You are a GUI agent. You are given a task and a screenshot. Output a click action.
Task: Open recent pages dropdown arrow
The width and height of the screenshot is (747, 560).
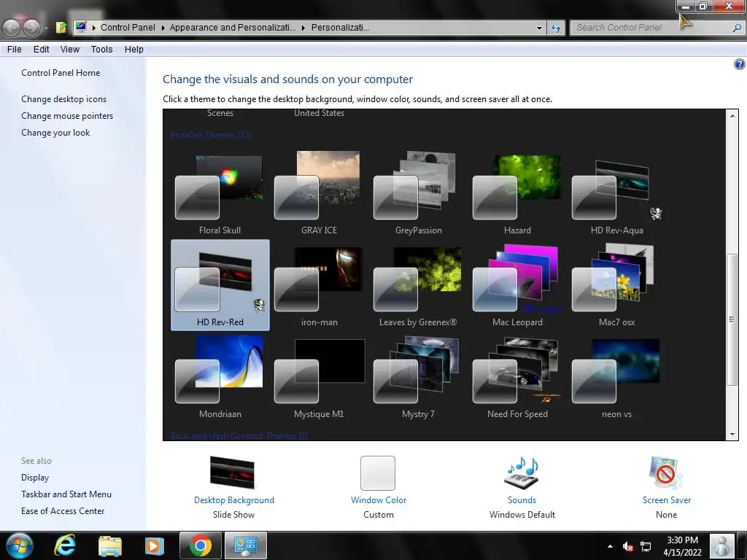(46, 28)
